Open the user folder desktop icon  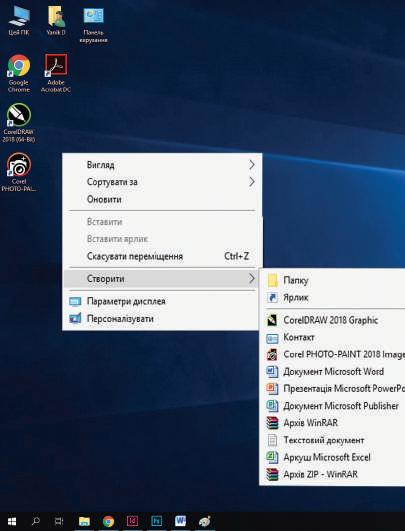[56, 20]
